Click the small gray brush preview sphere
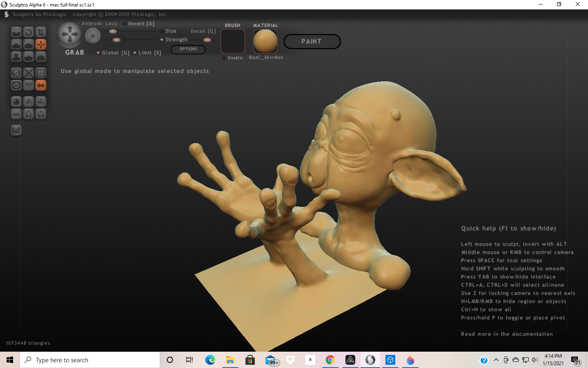 tap(93, 36)
